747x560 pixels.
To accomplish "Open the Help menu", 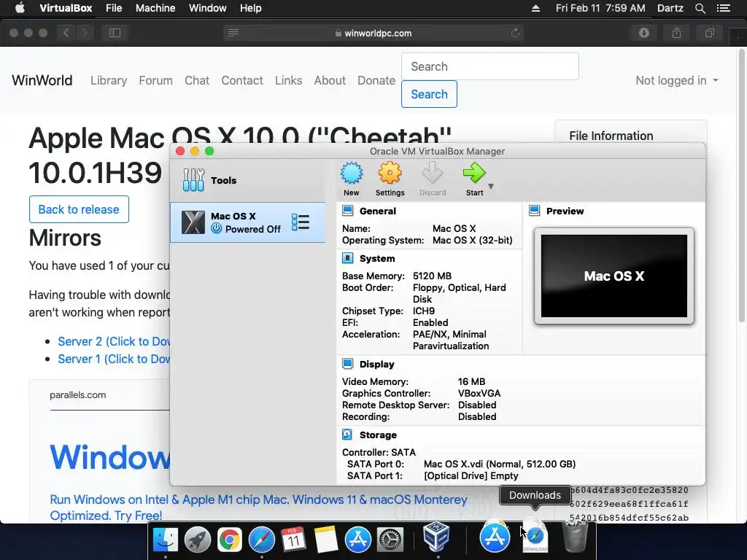I will (251, 8).
